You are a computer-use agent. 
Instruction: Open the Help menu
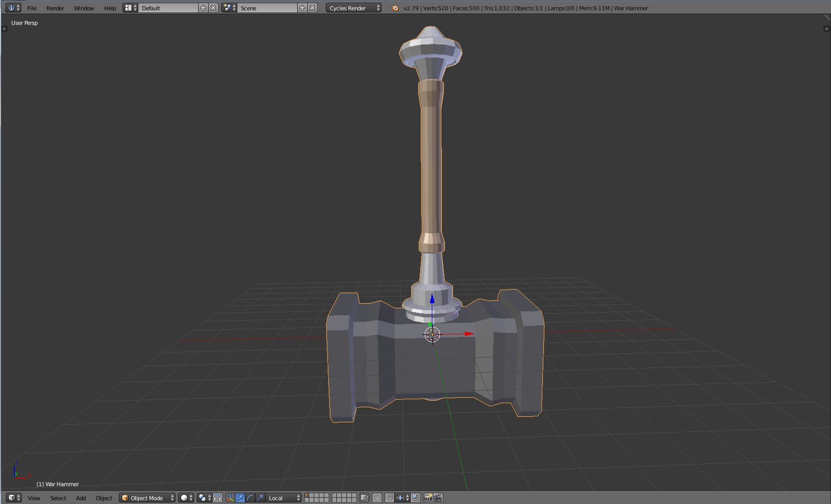coord(110,8)
